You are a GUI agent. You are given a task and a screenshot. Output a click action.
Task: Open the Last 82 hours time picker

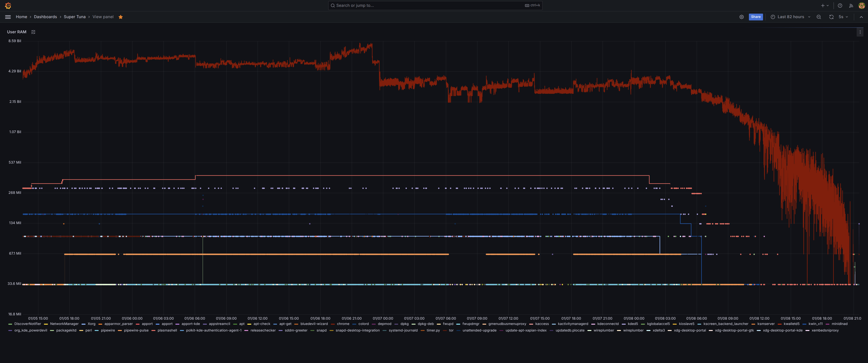pos(790,17)
